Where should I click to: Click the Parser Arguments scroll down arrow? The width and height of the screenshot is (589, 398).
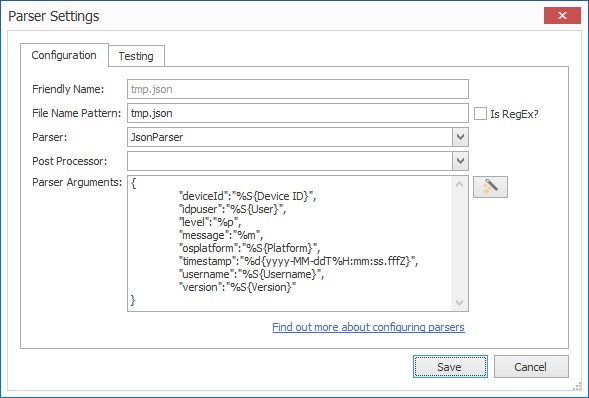[459, 303]
